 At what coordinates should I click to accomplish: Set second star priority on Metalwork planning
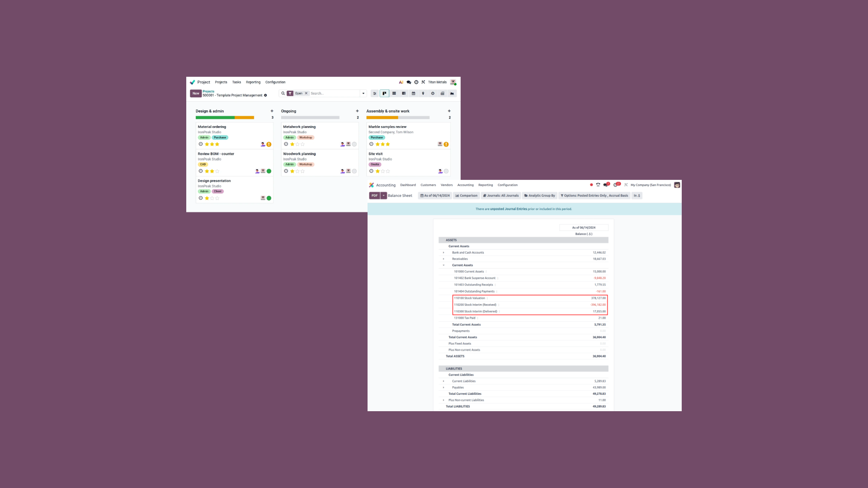[x=297, y=144]
